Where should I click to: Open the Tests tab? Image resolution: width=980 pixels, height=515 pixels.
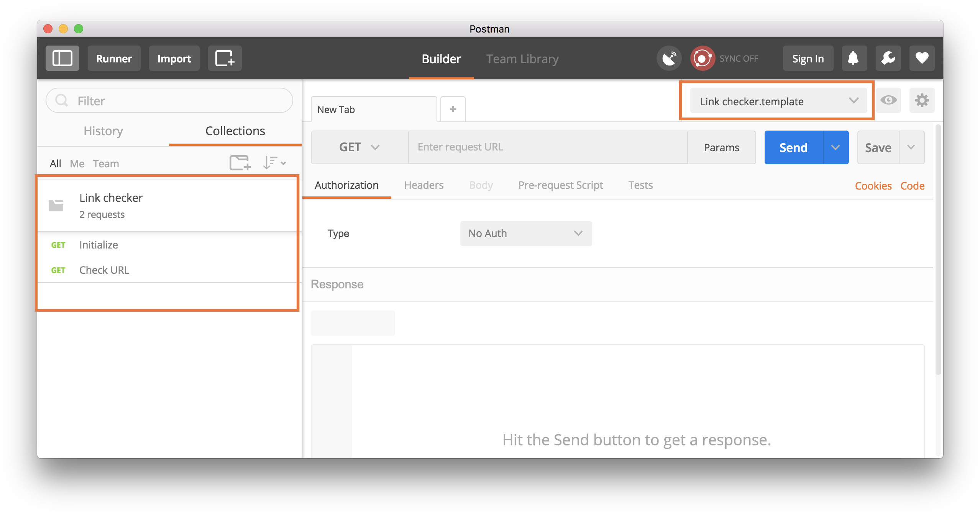[x=640, y=185]
